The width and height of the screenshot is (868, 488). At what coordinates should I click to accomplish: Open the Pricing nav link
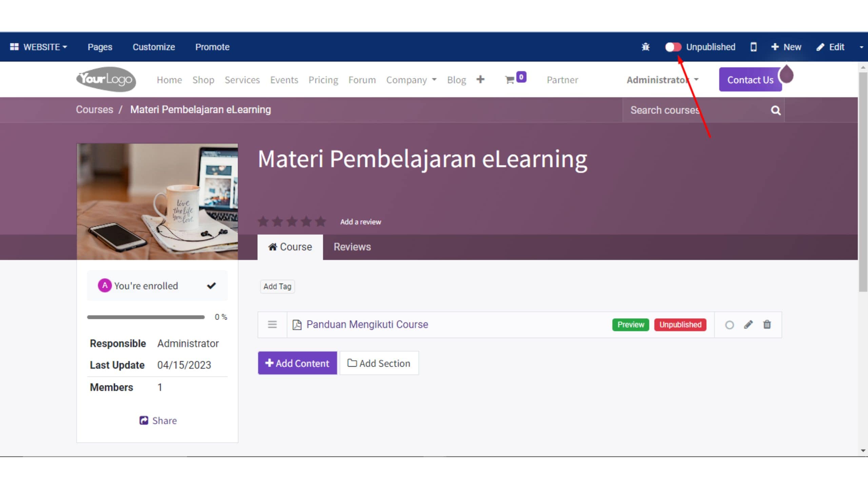coord(323,80)
